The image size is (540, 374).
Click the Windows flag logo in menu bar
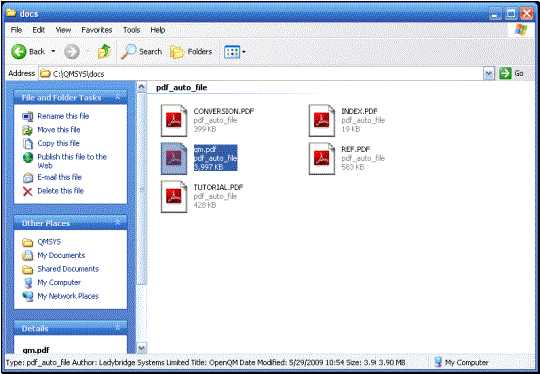click(521, 30)
